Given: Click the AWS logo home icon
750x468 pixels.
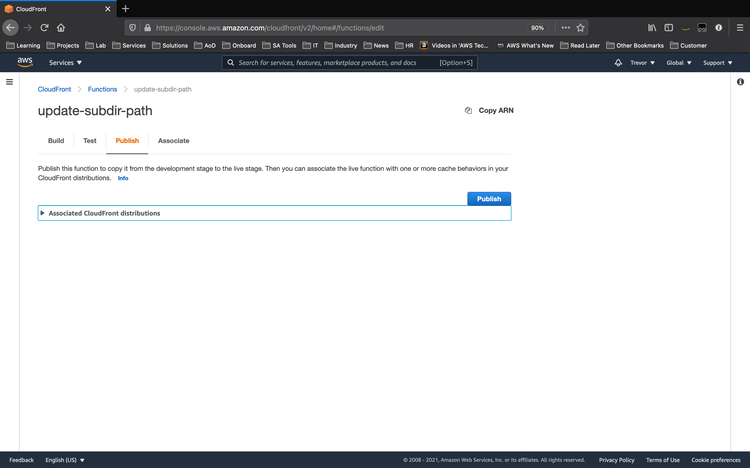Looking at the screenshot, I should click(25, 62).
